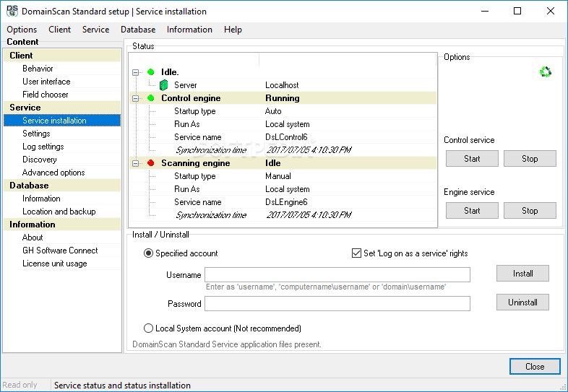568x392 pixels.
Task: Collapse the Control engine node
Action: click(x=135, y=98)
